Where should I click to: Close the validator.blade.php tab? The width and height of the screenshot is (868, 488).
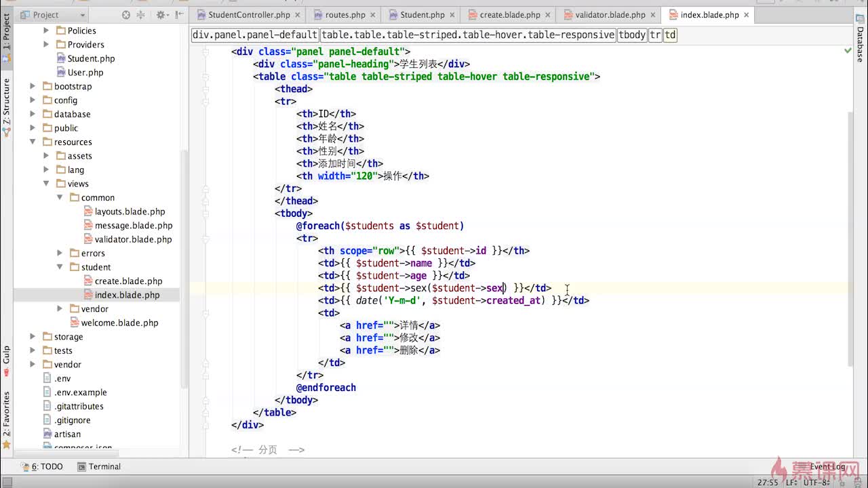(x=653, y=14)
